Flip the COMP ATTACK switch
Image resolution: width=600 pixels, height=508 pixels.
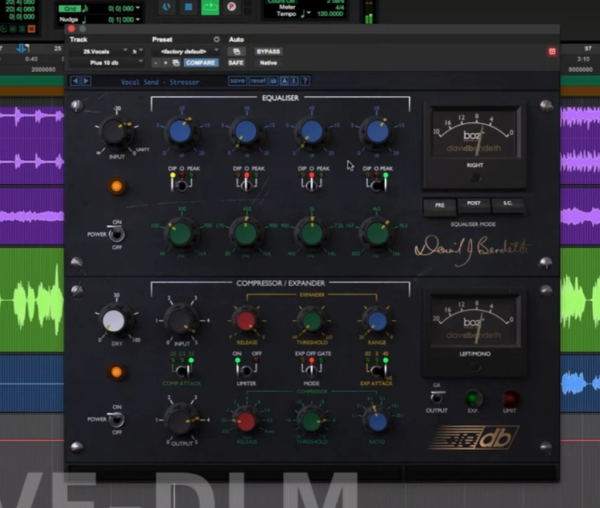click(181, 370)
